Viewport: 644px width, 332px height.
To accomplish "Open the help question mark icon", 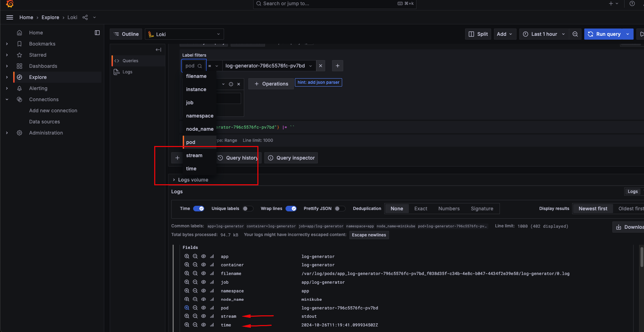I will pos(632,3).
